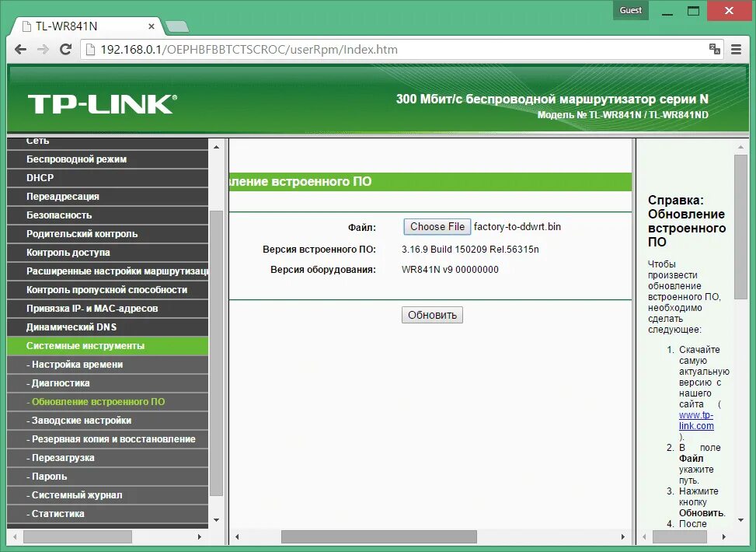Open the DHCP menu section
Screen dimensions: 756x552
pos(107,177)
